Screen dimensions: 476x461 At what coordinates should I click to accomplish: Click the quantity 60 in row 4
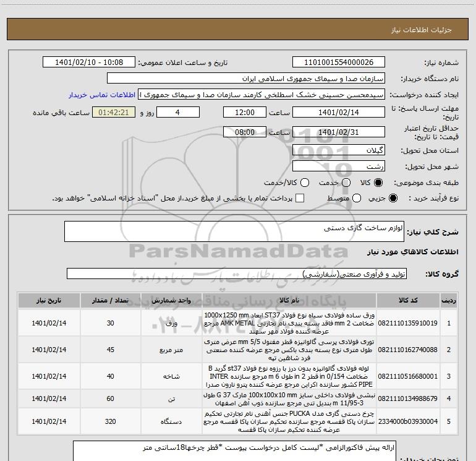(x=111, y=399)
